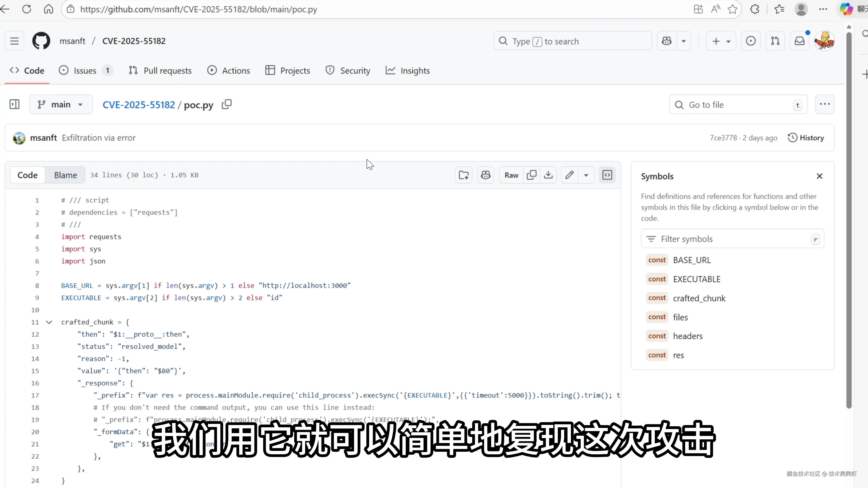The width and height of the screenshot is (868, 488).
Task: Copy raw file contents icon
Action: (x=531, y=175)
